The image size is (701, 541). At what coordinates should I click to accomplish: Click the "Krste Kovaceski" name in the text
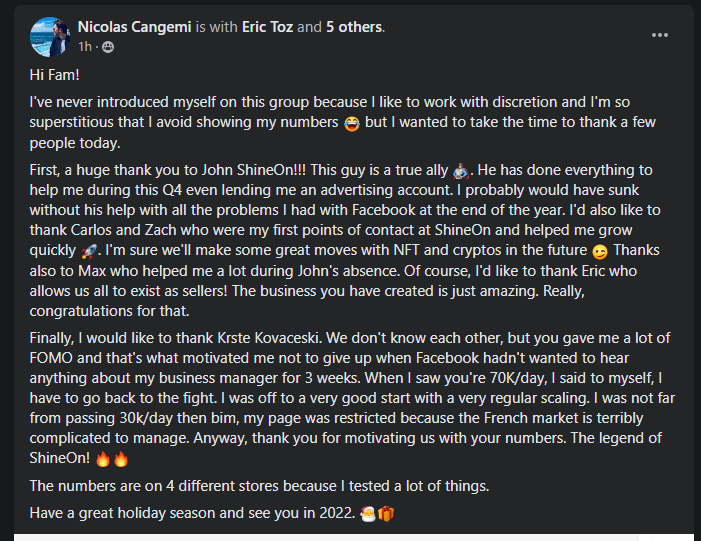point(268,338)
